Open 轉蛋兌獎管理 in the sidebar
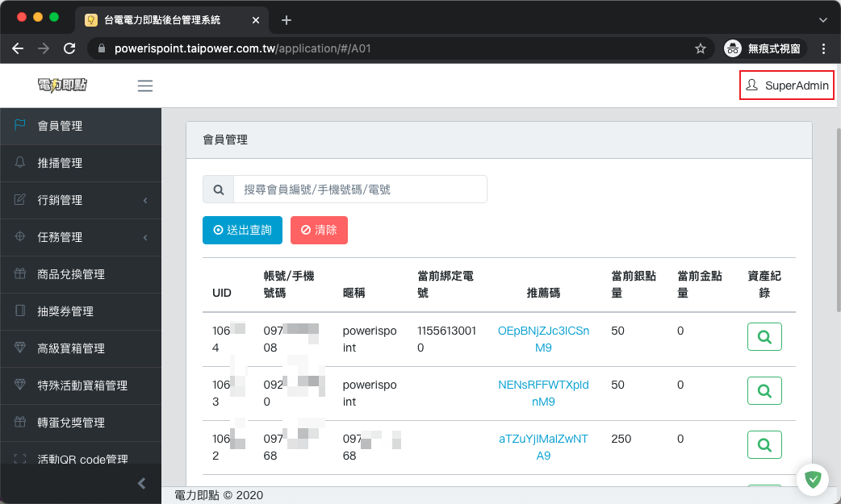Image resolution: width=841 pixels, height=504 pixels. point(81,422)
